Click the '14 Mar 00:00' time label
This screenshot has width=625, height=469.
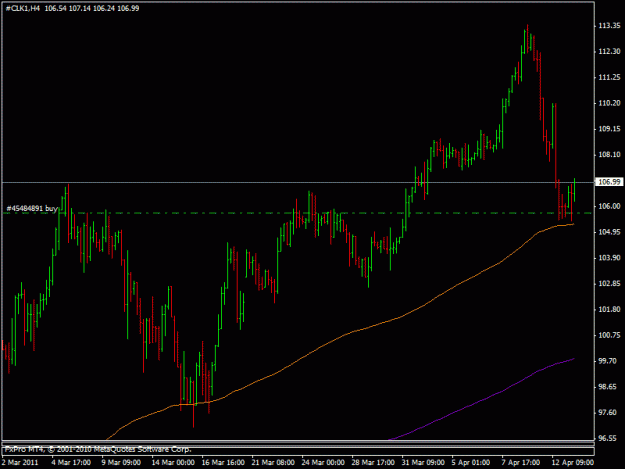173,463
